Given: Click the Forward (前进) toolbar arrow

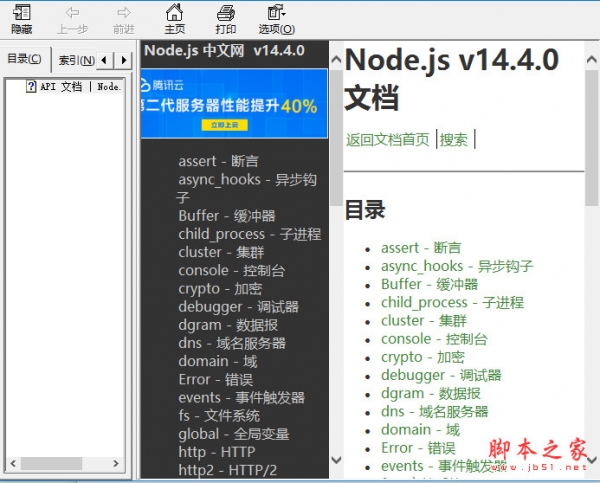Looking at the screenshot, I should click(x=124, y=19).
